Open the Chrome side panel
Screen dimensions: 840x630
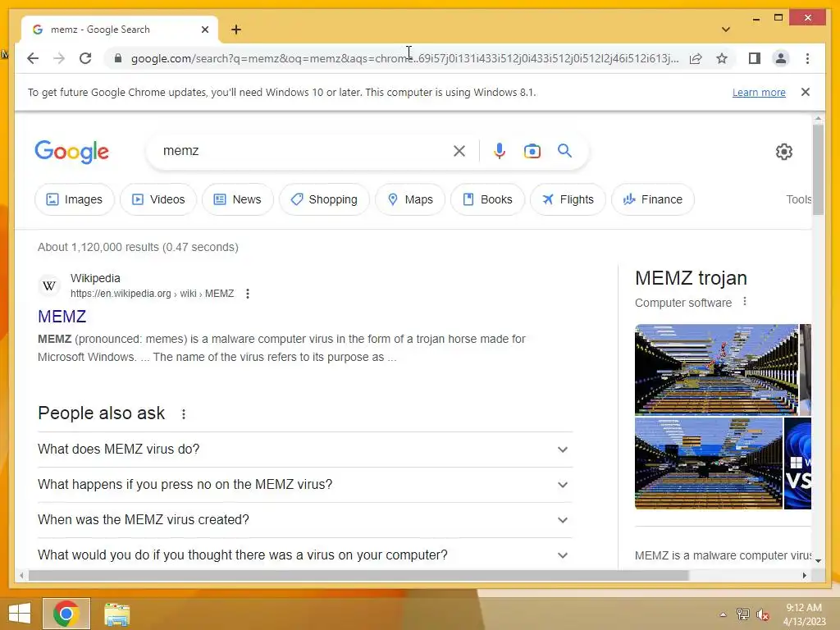(755, 58)
